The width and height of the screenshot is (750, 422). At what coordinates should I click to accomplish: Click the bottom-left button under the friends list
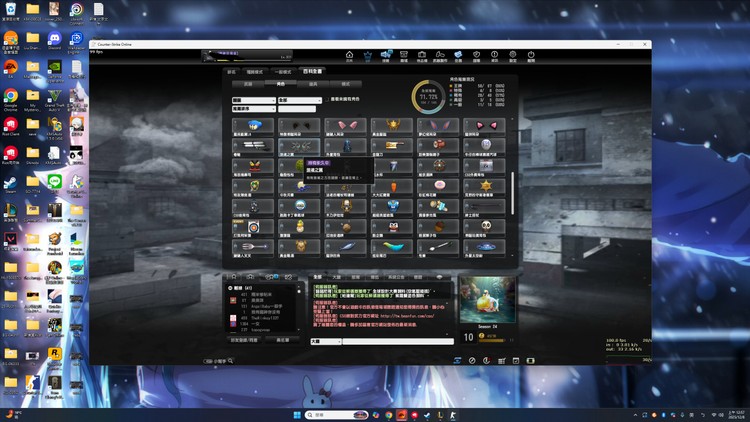click(245, 340)
